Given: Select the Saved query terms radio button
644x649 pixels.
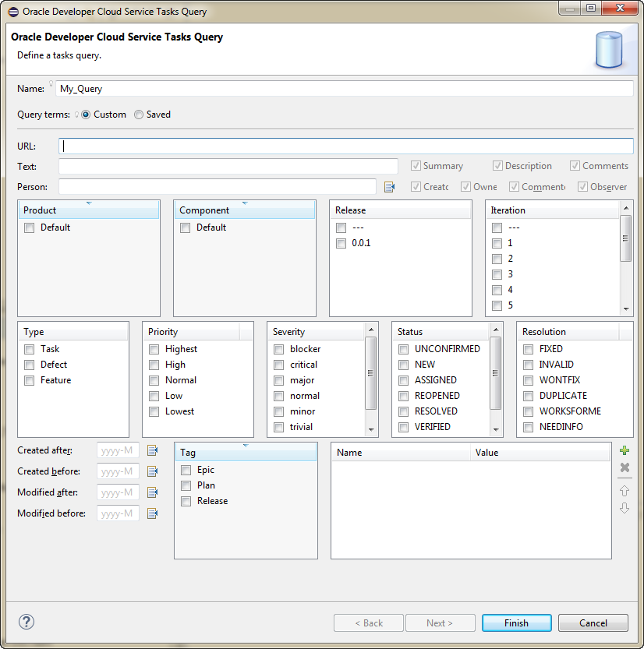Looking at the screenshot, I should click(139, 115).
